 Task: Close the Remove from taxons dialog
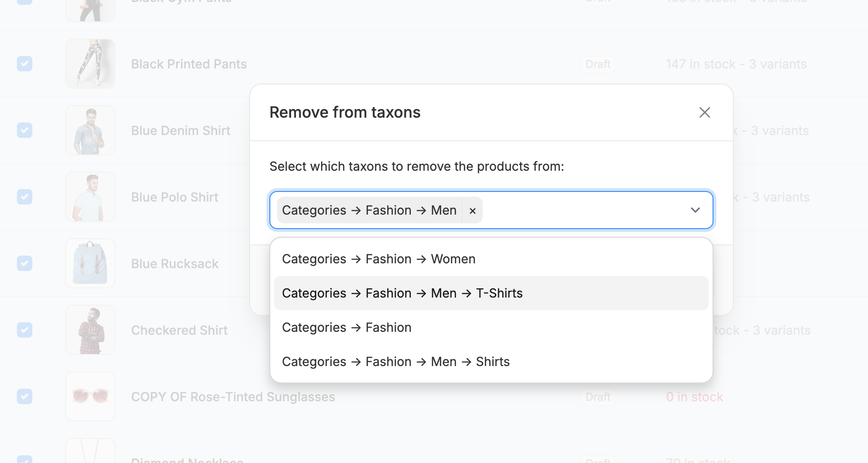pos(704,112)
